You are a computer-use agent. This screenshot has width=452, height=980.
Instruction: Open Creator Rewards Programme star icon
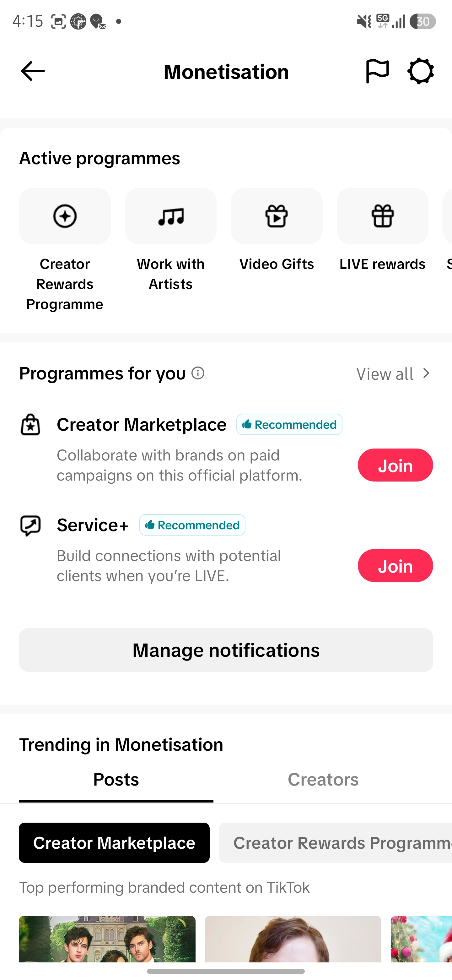click(65, 216)
